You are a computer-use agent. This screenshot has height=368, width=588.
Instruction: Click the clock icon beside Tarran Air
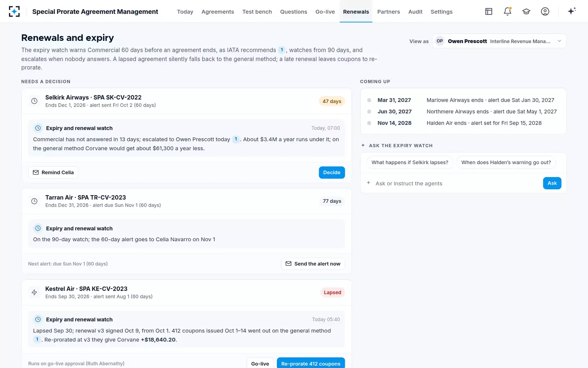(x=34, y=201)
